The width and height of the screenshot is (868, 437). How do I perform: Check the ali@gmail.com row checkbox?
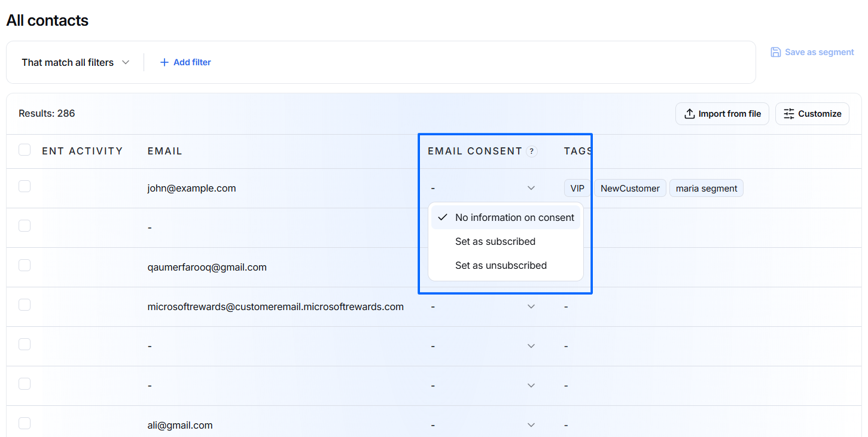25,423
